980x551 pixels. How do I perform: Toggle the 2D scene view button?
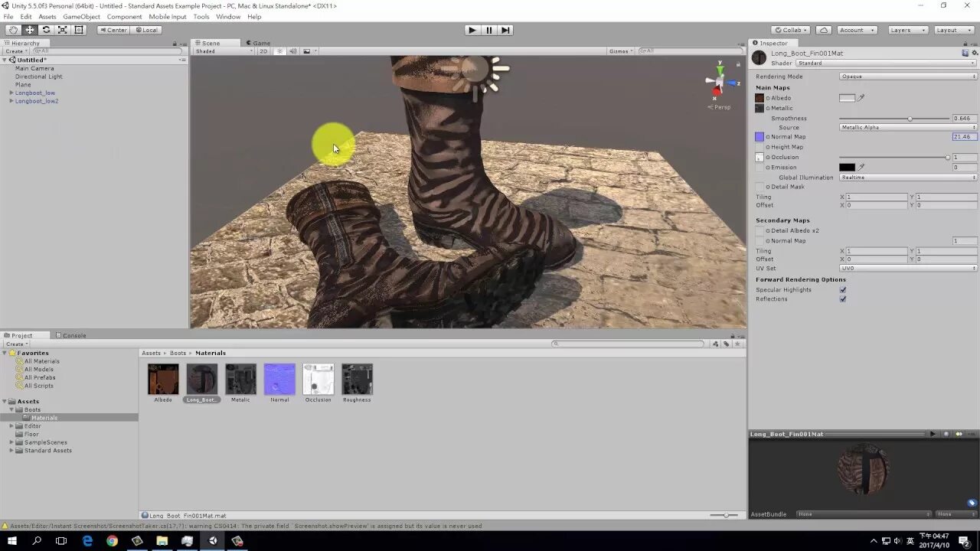click(263, 51)
